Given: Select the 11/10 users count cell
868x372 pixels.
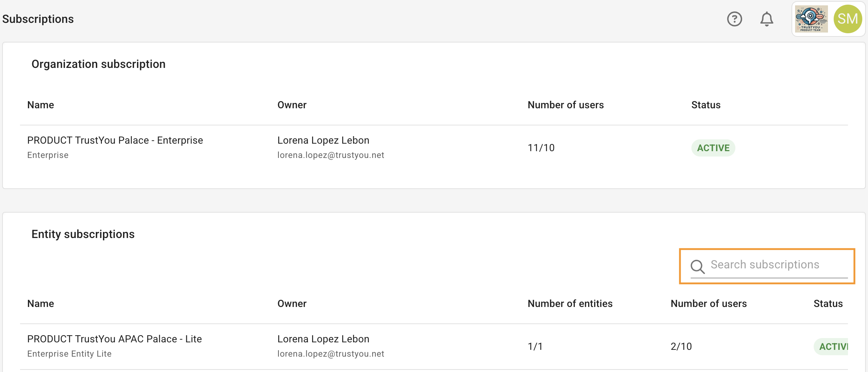Looking at the screenshot, I should 541,148.
